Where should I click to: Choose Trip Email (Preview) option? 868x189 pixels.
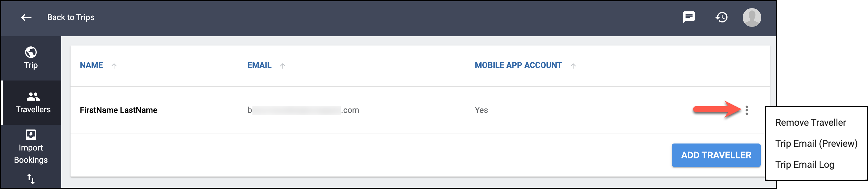tap(816, 143)
